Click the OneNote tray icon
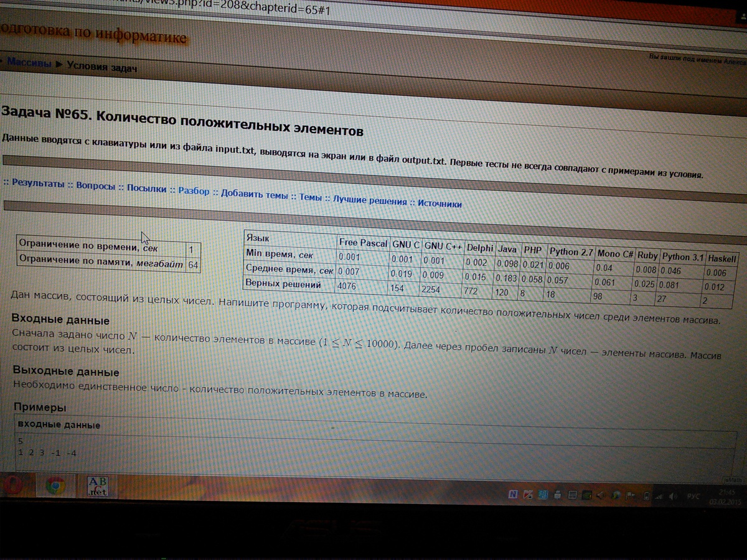The image size is (747, 560). click(x=513, y=495)
